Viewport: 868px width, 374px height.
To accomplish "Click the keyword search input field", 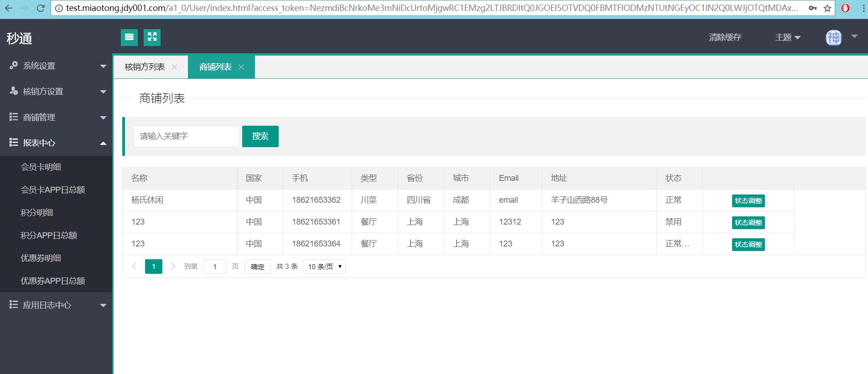I will tap(186, 136).
